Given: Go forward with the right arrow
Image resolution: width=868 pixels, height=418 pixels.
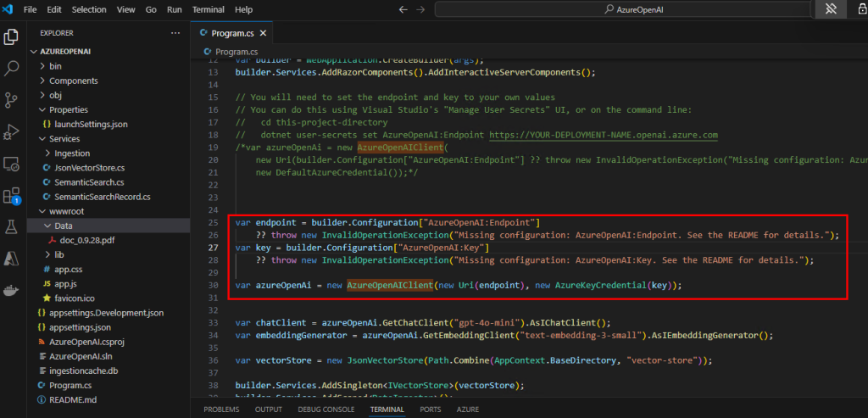Looking at the screenshot, I should [420, 9].
